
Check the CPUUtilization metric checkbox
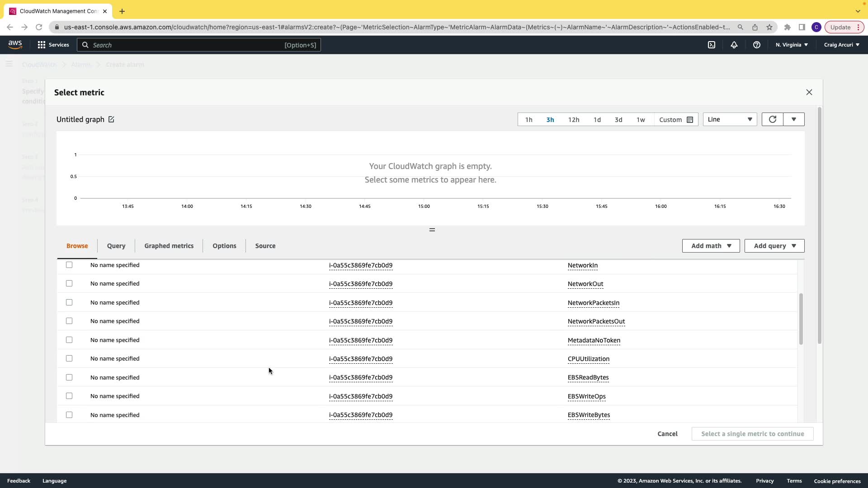click(x=69, y=358)
